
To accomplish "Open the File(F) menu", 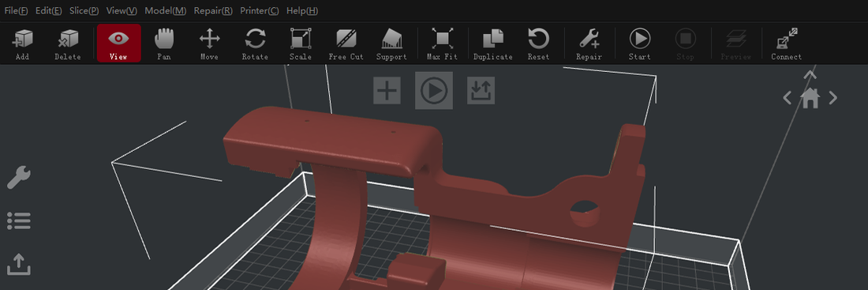I will pyautogui.click(x=16, y=10).
